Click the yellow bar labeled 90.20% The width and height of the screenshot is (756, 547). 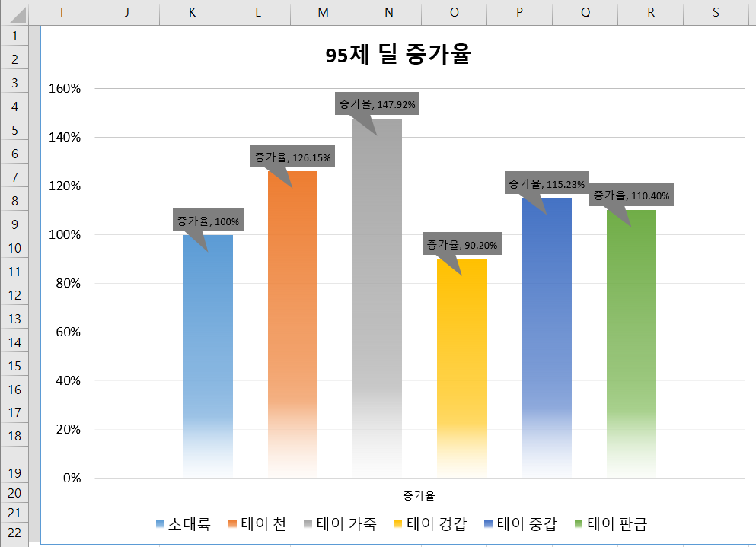pyautogui.click(x=462, y=365)
